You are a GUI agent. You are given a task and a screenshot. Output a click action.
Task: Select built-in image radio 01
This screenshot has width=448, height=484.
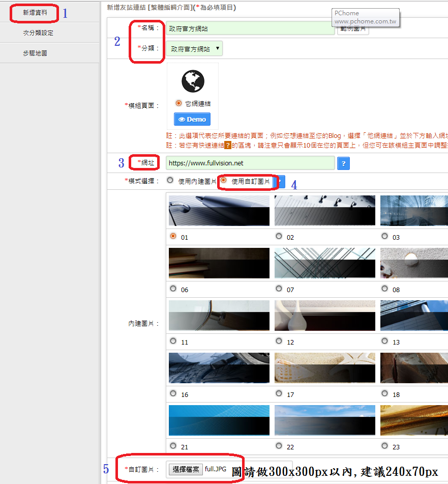point(173,236)
